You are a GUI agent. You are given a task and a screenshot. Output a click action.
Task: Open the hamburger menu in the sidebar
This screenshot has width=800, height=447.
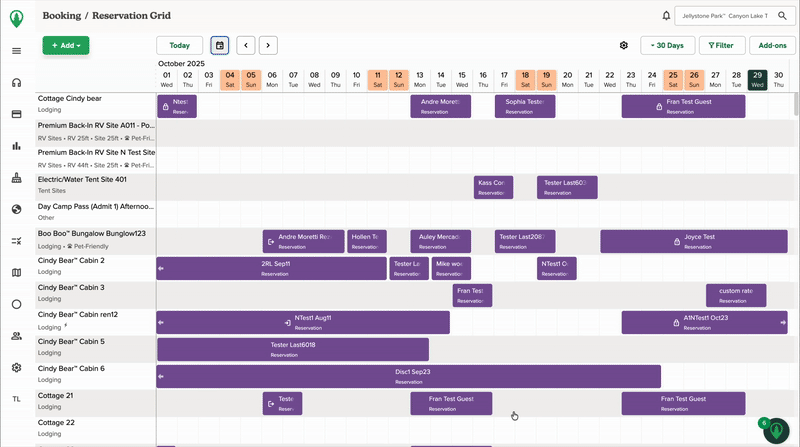(16, 51)
